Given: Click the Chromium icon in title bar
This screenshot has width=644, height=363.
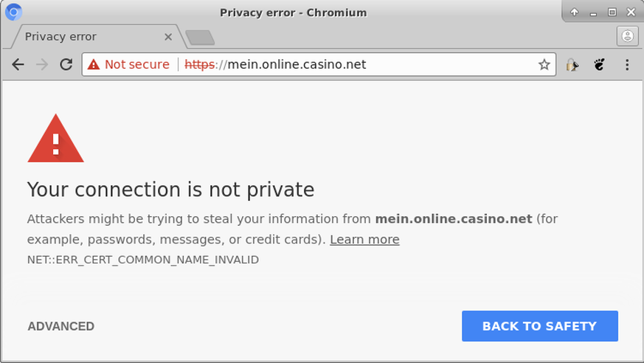Looking at the screenshot, I should 13,12.
